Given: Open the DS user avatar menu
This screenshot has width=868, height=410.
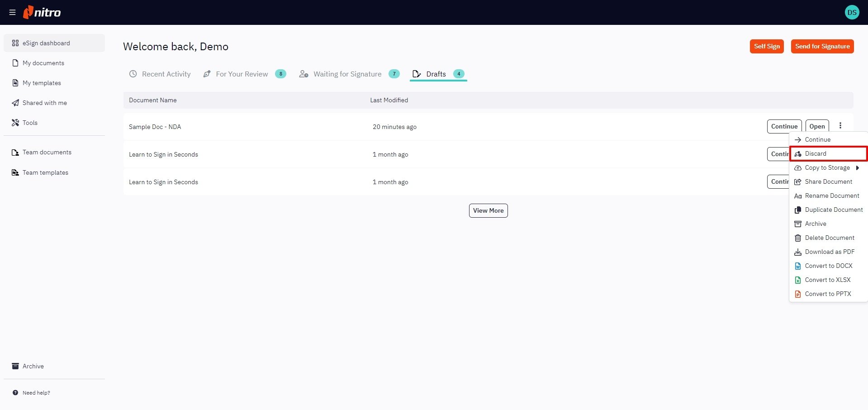Looking at the screenshot, I should tap(852, 13).
